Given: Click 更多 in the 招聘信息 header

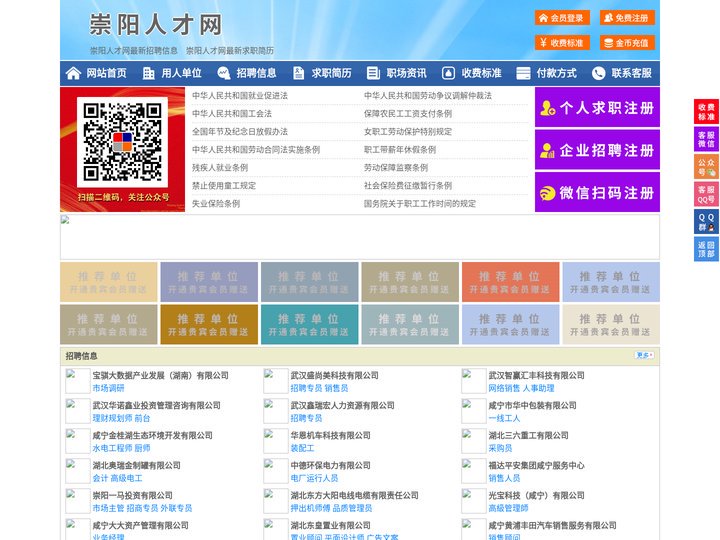Looking at the screenshot, I should point(644,355).
